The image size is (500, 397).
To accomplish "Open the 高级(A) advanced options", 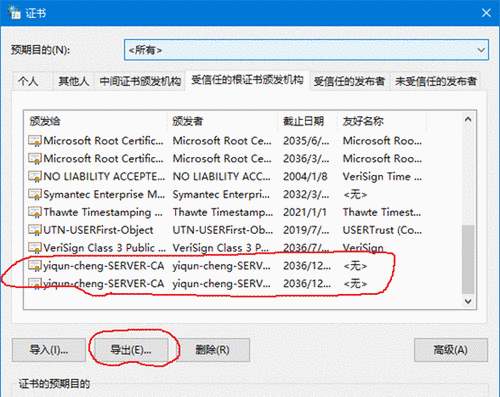I will click(x=451, y=350).
